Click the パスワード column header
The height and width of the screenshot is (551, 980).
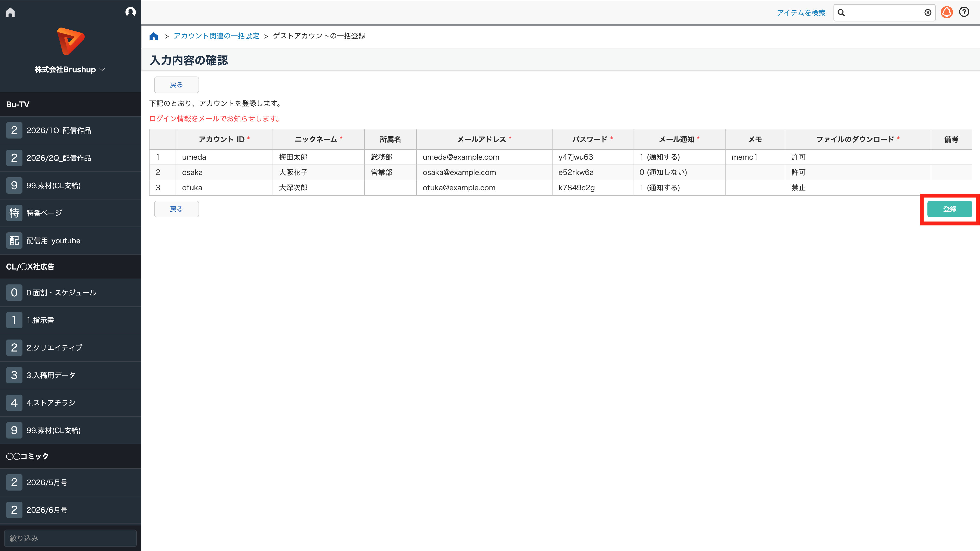pos(592,139)
